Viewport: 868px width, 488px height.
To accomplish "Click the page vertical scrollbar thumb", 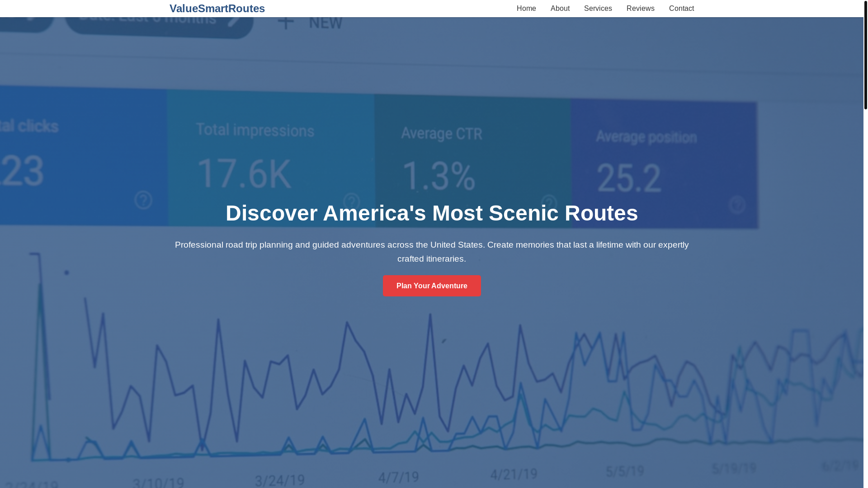I will coord(866,55).
